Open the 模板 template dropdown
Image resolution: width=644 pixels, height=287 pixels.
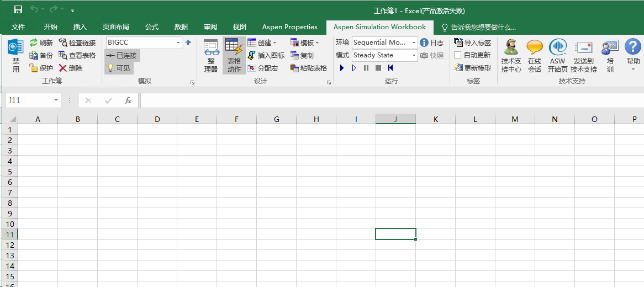click(x=305, y=42)
